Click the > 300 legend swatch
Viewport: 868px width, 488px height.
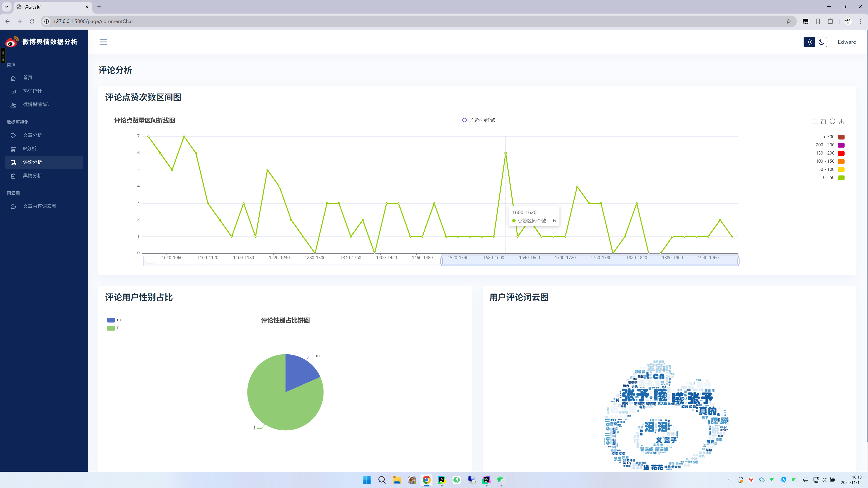[841, 137]
